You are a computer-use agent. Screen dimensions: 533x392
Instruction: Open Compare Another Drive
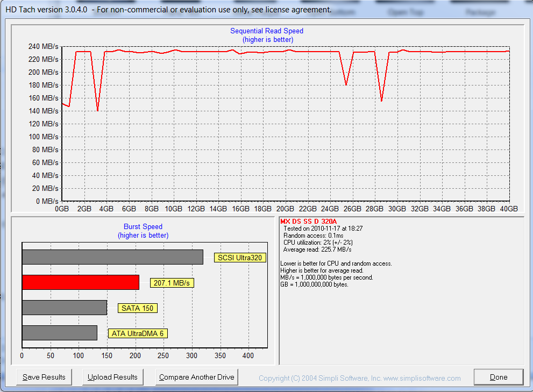click(197, 377)
